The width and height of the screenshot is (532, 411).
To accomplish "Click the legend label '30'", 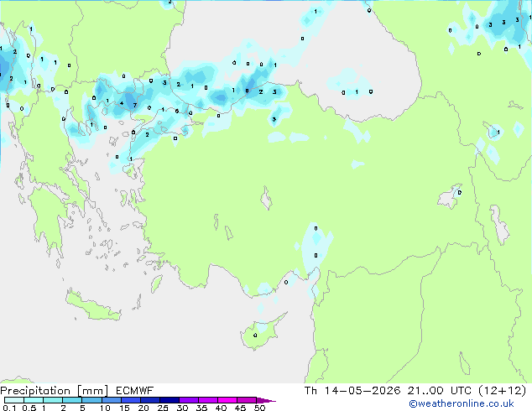I will [x=182, y=408].
